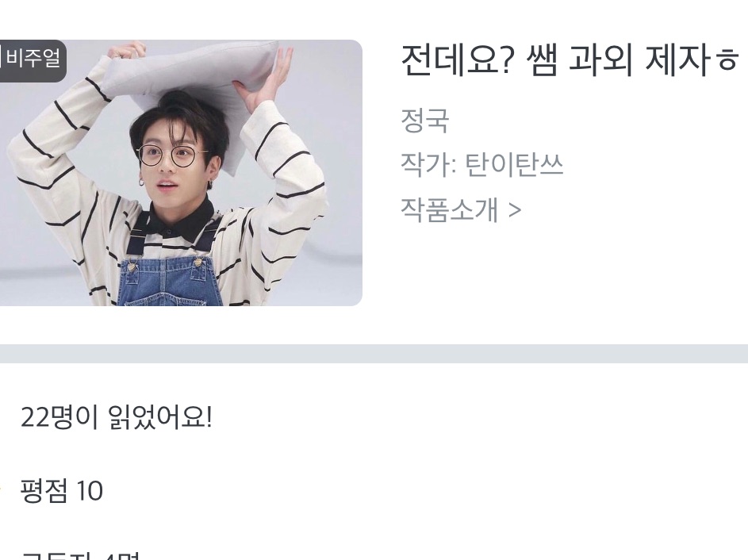Click the 22명이 읽었어요! reader count

coord(117,417)
